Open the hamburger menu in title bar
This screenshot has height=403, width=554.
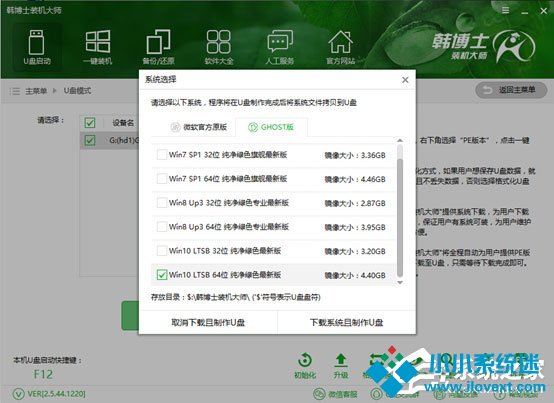pos(506,10)
